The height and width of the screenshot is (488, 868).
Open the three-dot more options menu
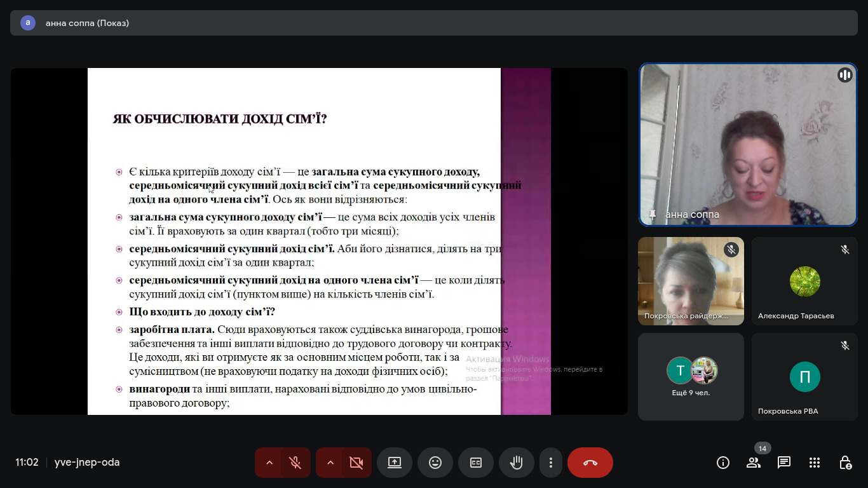tap(551, 463)
